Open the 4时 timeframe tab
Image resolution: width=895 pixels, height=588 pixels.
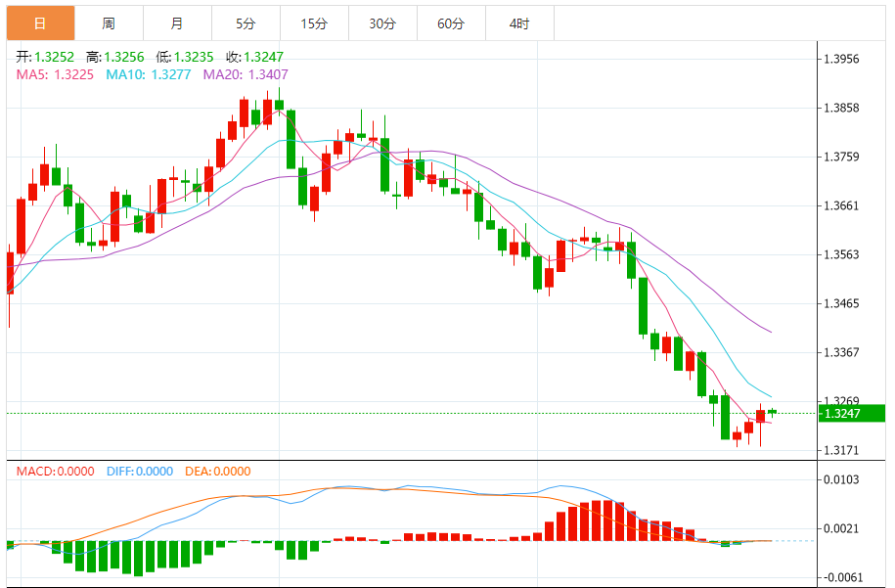tap(520, 23)
